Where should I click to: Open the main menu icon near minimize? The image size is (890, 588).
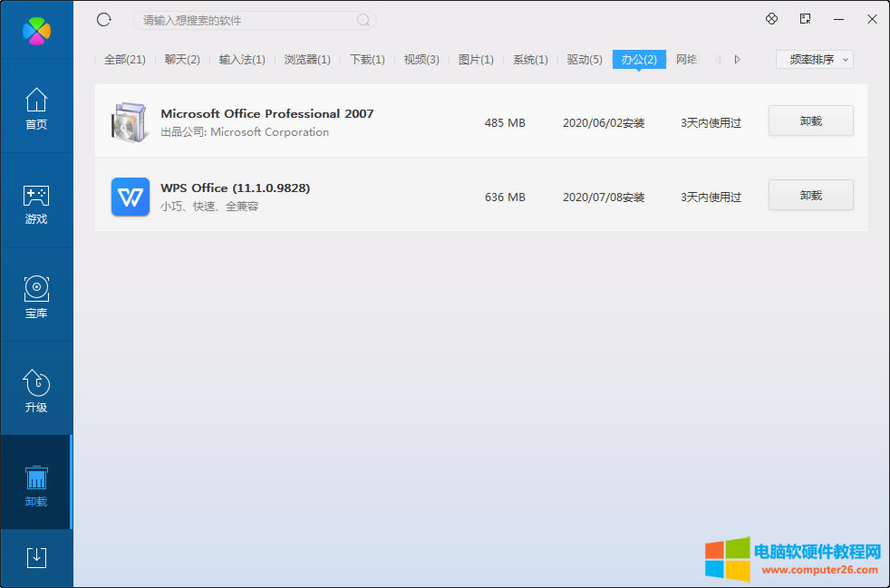(x=805, y=19)
